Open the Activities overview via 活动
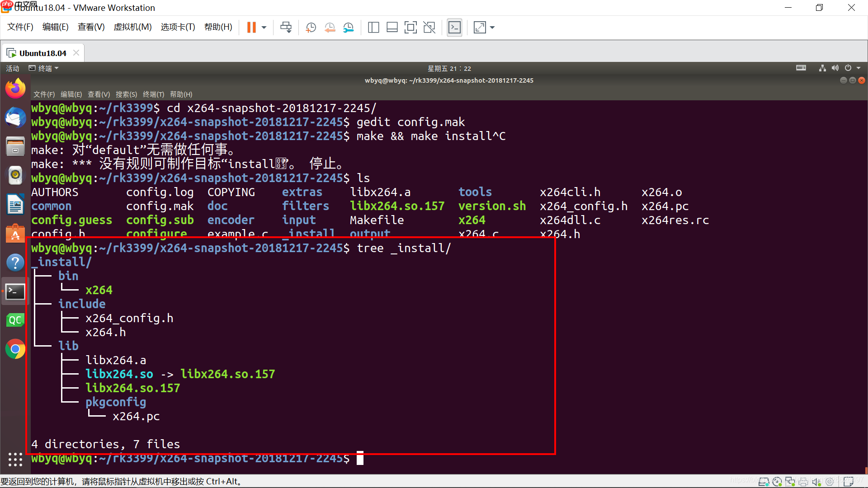Viewport: 868px width, 488px height. (12, 68)
